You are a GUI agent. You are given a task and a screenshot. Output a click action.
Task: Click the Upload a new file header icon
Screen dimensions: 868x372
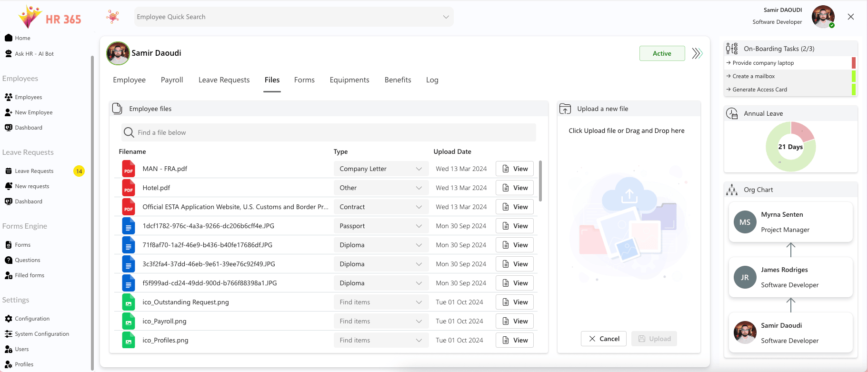pos(565,109)
